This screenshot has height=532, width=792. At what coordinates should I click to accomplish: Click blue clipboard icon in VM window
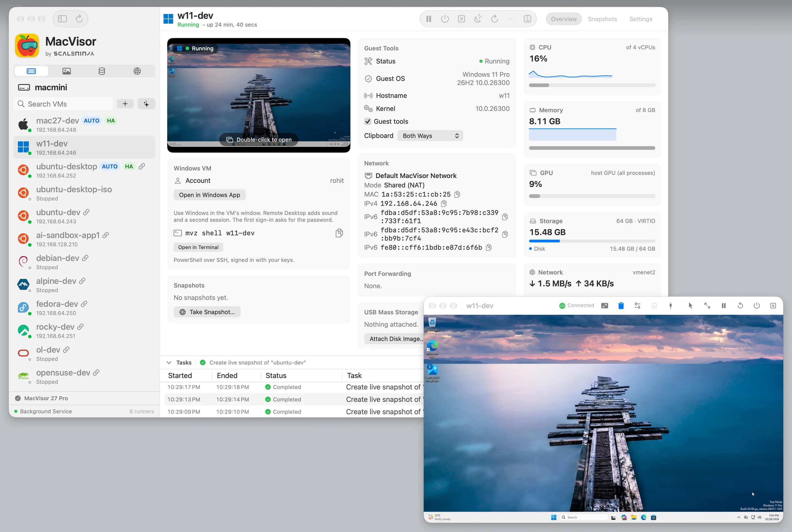tap(621, 306)
